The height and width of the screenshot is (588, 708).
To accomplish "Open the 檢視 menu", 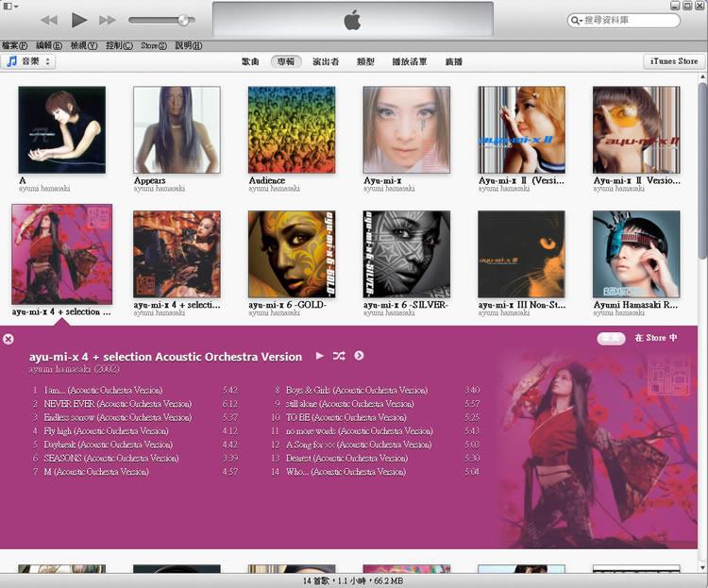I will click(84, 45).
